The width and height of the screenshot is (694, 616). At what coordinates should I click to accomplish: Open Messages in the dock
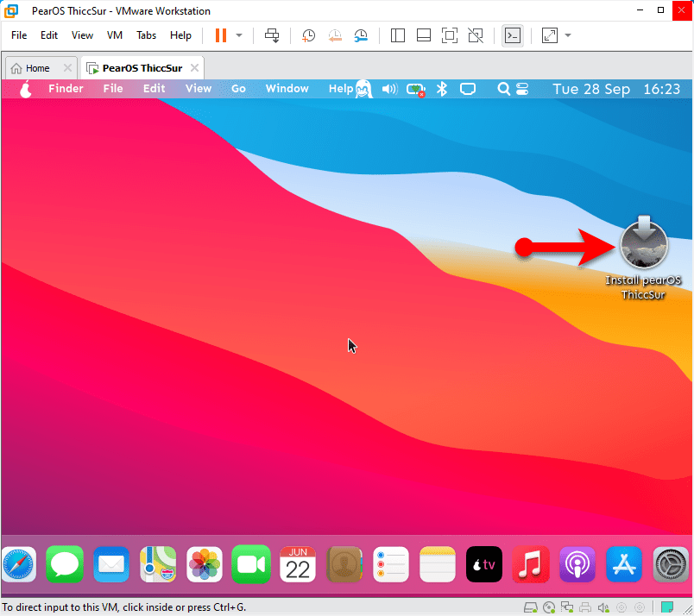[x=65, y=564]
